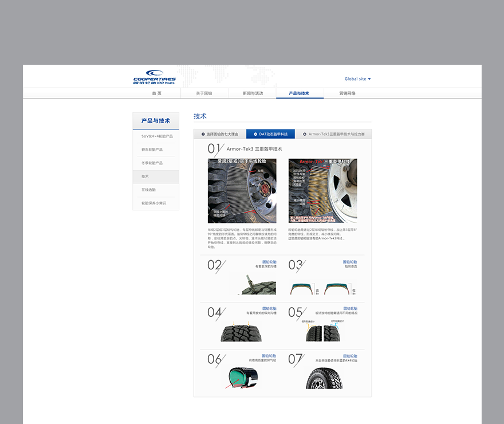
Task: Click the Global site dropdown arrow
Action: (369, 79)
